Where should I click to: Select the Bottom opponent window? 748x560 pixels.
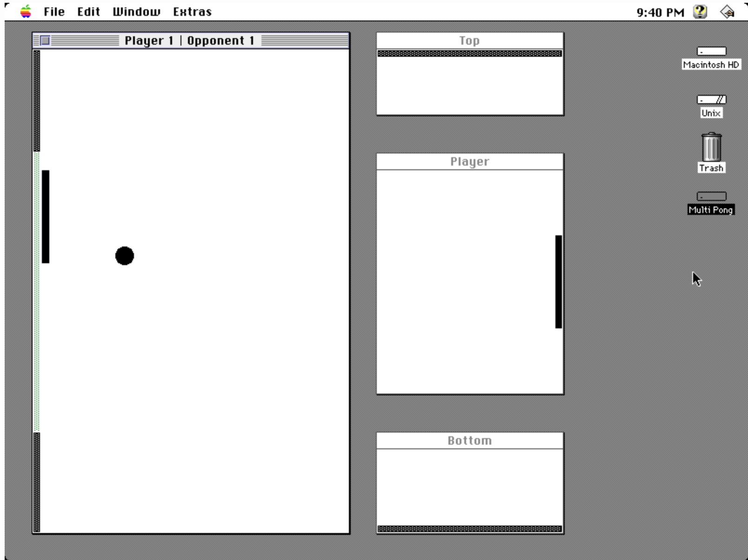pos(469,440)
